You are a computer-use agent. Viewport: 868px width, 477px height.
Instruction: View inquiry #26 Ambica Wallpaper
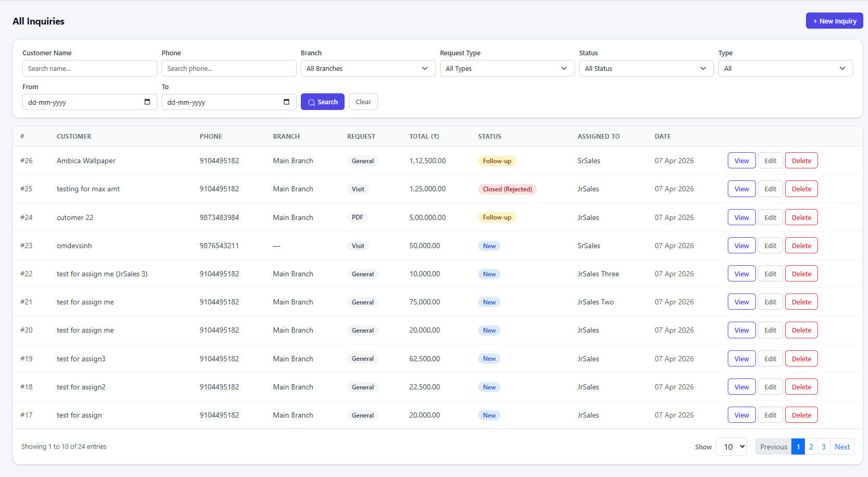[741, 161]
